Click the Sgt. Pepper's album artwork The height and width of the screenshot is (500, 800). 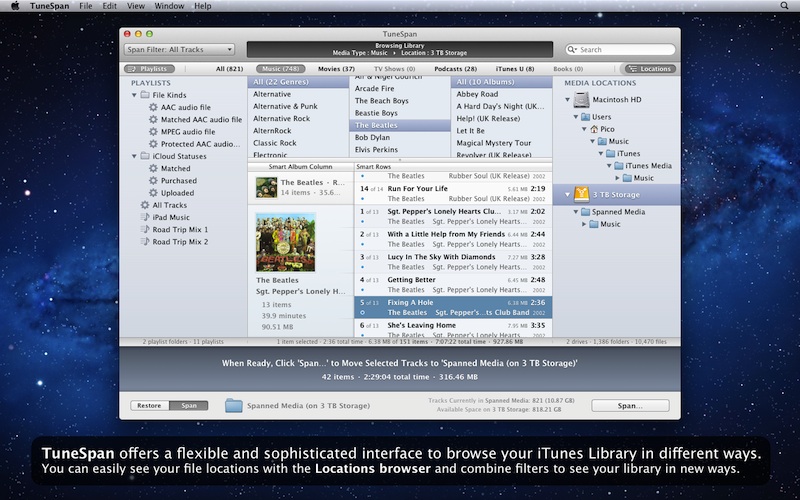coord(285,242)
